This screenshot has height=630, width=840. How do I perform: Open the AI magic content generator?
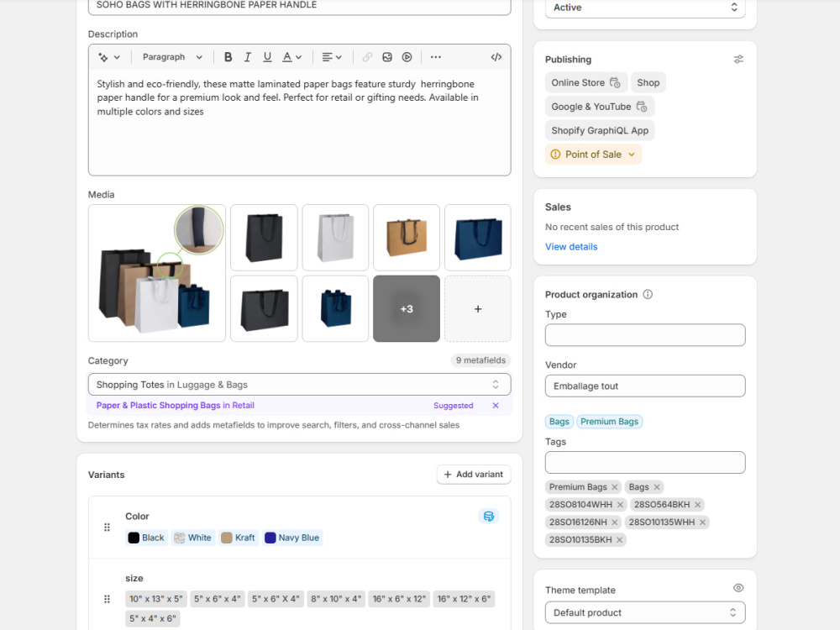pos(102,57)
